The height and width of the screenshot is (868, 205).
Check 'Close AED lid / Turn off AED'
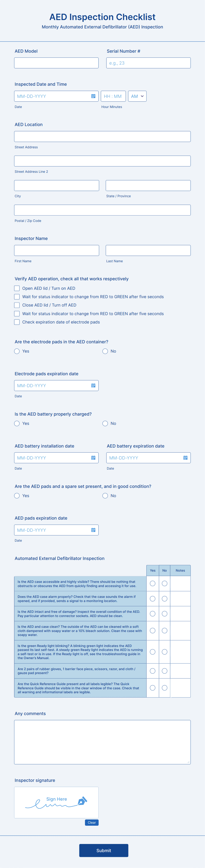(17, 305)
